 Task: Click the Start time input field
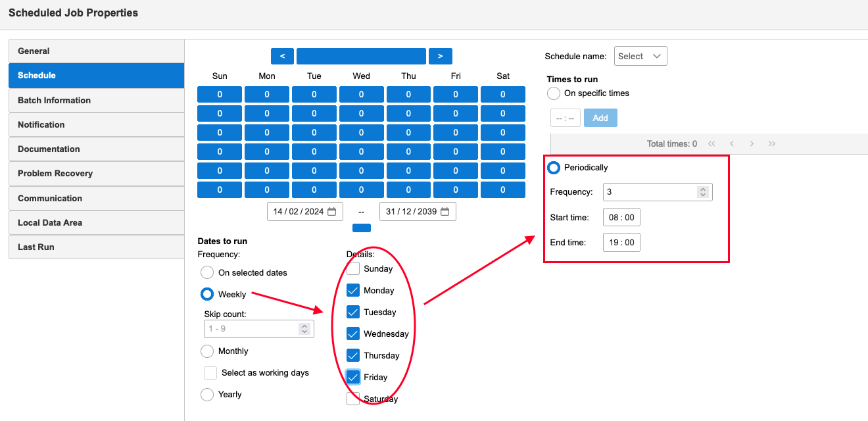(621, 218)
